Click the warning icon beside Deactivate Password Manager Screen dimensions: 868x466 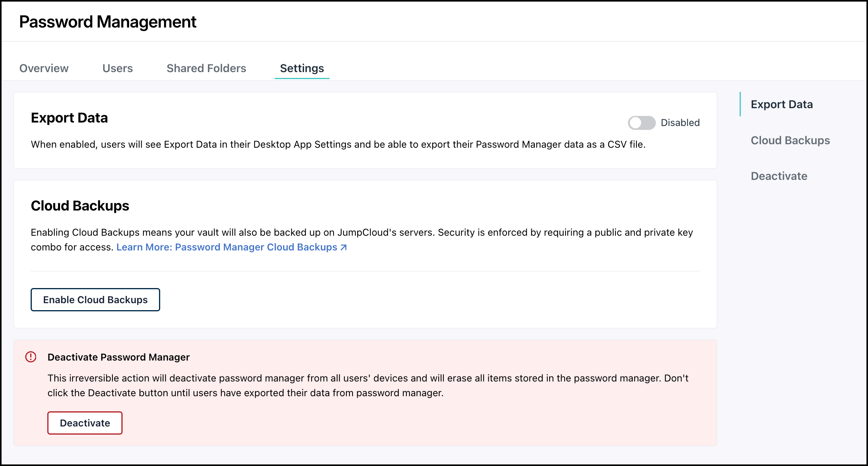point(31,357)
